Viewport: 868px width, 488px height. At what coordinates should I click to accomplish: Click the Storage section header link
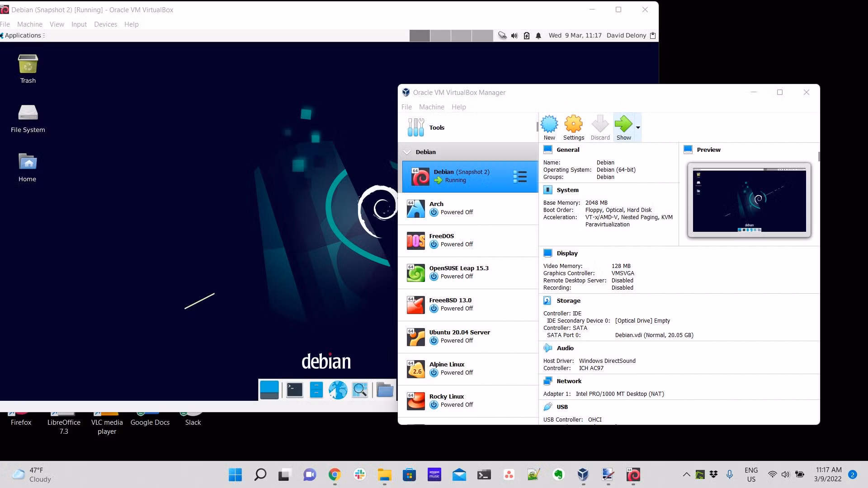point(568,301)
